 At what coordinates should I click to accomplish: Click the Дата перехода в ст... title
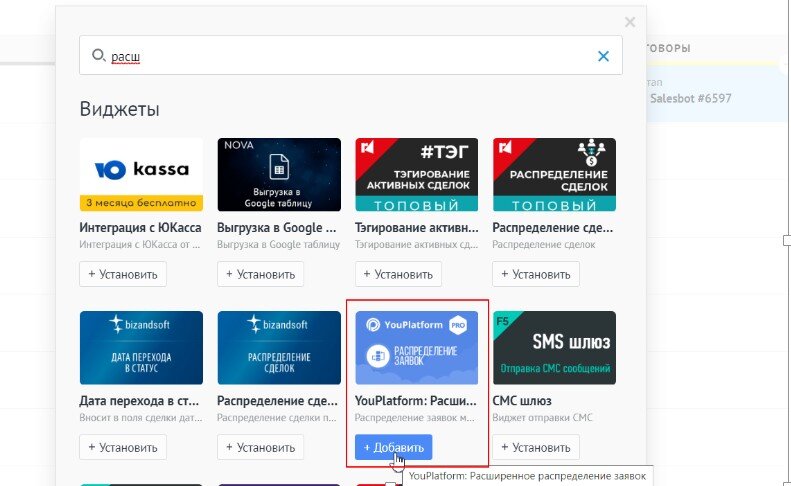(x=139, y=401)
